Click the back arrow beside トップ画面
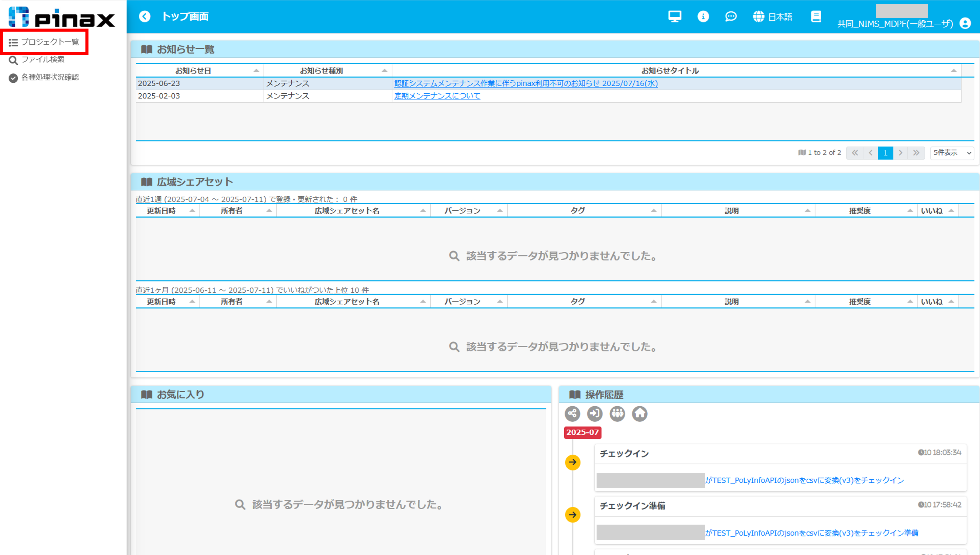Image resolution: width=980 pixels, height=555 pixels. click(144, 16)
